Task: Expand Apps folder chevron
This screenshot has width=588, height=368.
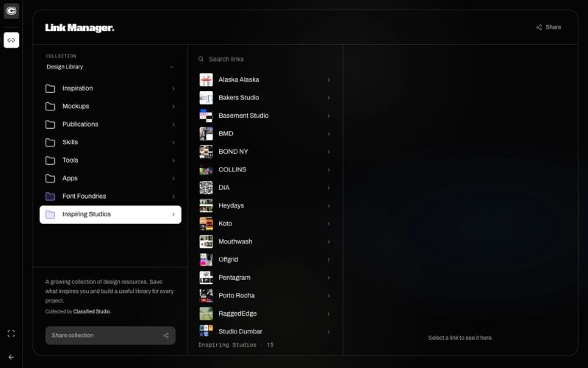Action: pos(173,178)
